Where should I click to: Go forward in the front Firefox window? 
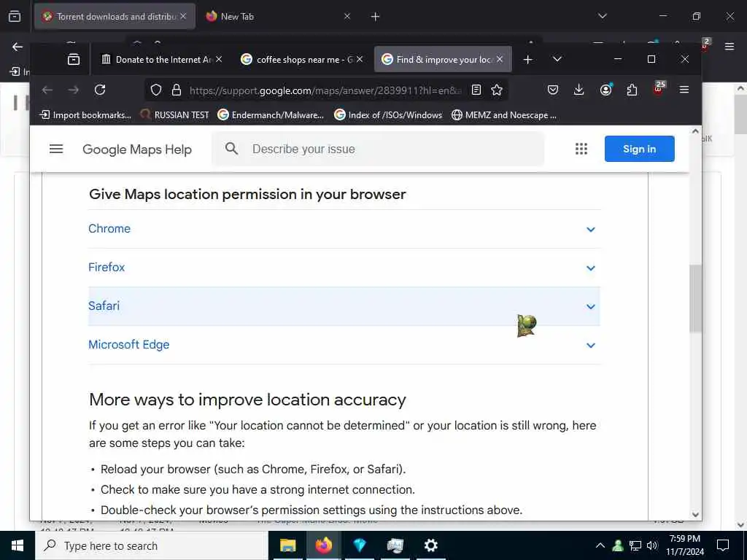(74, 90)
